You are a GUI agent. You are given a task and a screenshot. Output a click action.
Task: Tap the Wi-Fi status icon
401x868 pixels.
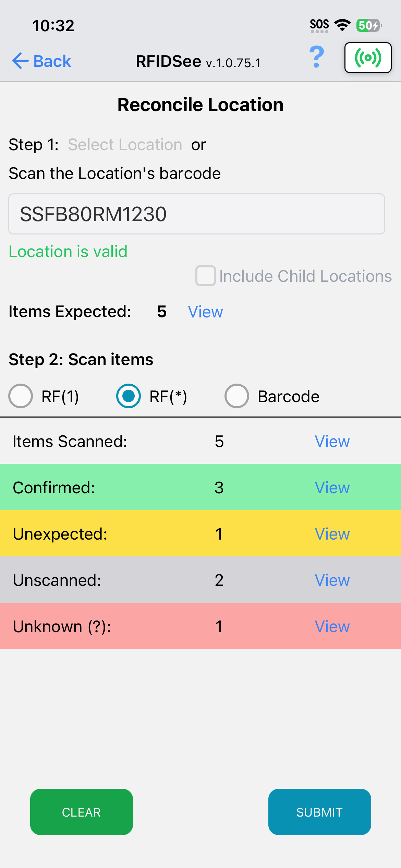point(342,25)
